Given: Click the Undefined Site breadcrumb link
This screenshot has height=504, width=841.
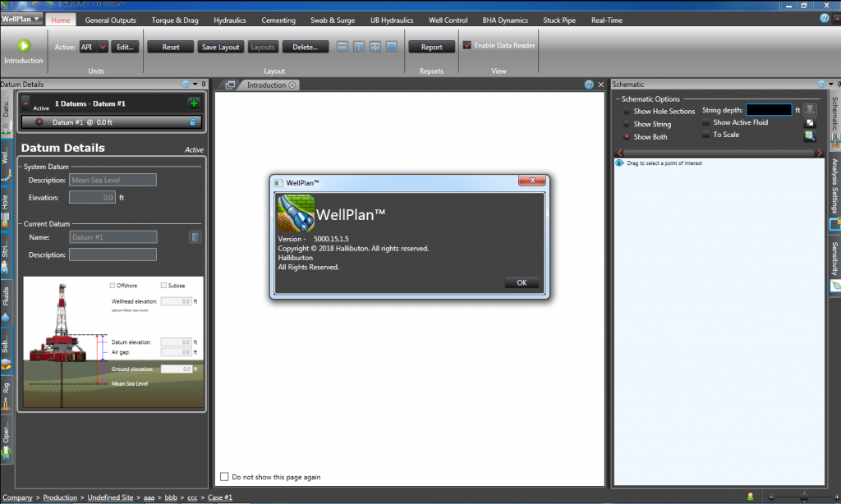Looking at the screenshot, I should tap(111, 497).
